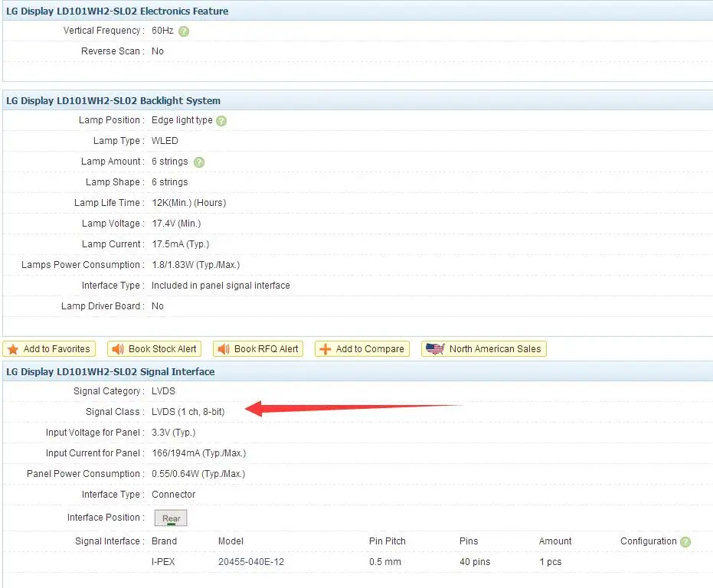713x588 pixels.
Task: Select the Lamp Driver Board label
Action: 103,306
